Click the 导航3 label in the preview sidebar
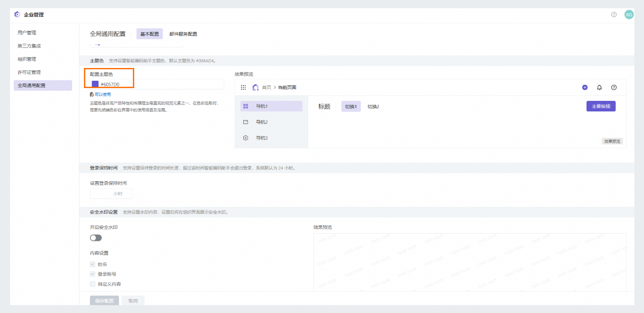Viewport: 644px width, 313px height. (x=262, y=138)
